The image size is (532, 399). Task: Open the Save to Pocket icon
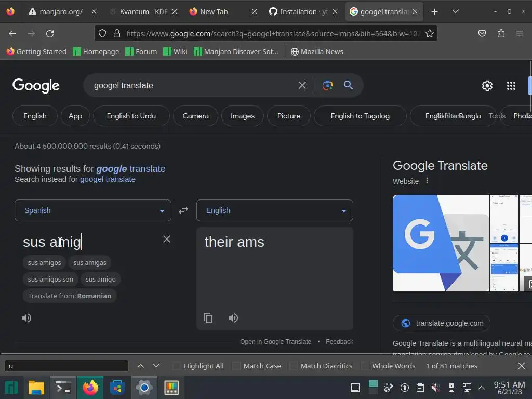point(482,33)
